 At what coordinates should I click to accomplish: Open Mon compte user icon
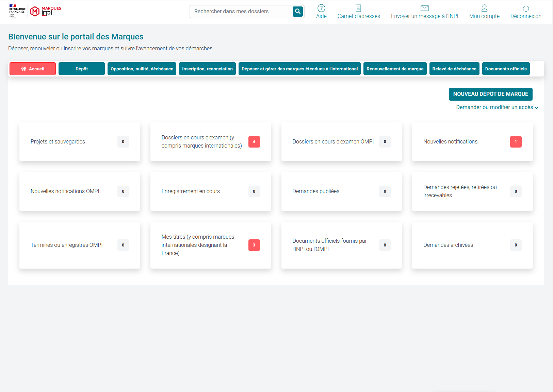(x=484, y=8)
